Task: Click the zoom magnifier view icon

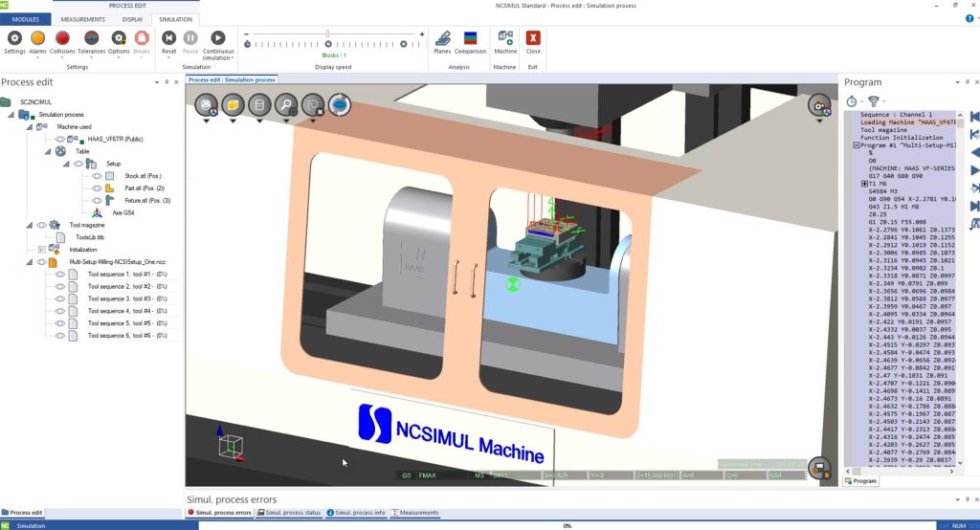Action: click(x=285, y=105)
